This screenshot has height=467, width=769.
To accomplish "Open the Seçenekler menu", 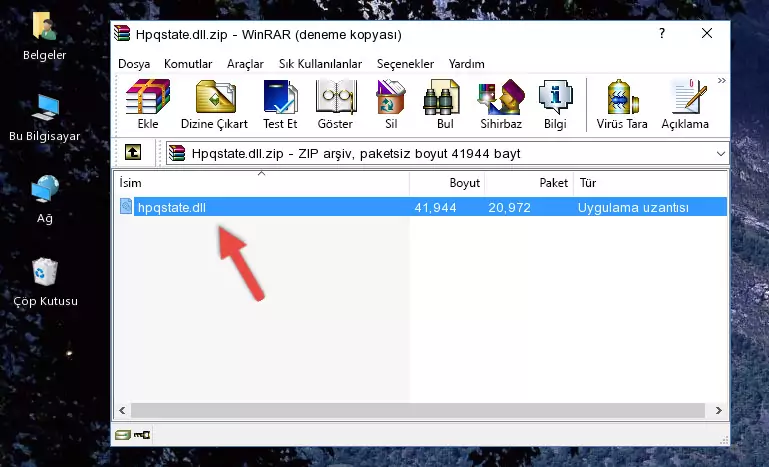I will [405, 64].
